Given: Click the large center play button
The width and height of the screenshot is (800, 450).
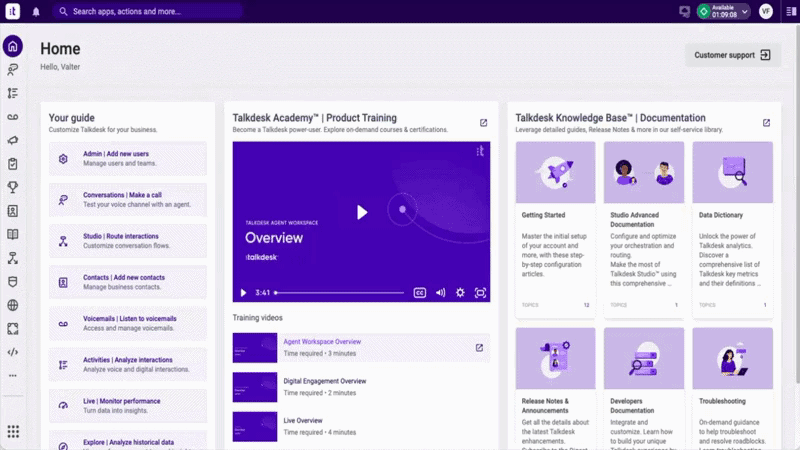Looking at the screenshot, I should point(362,212).
